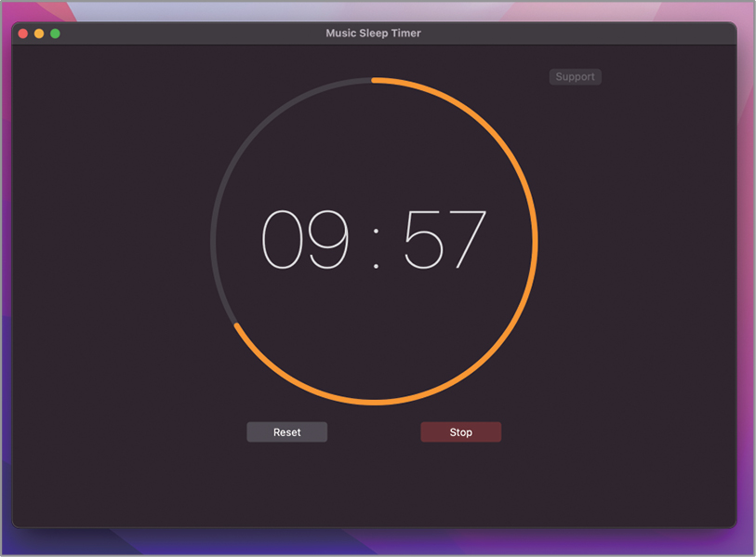Stop the running sleep timer
Viewport: 756px width, 557px height.
(460, 432)
